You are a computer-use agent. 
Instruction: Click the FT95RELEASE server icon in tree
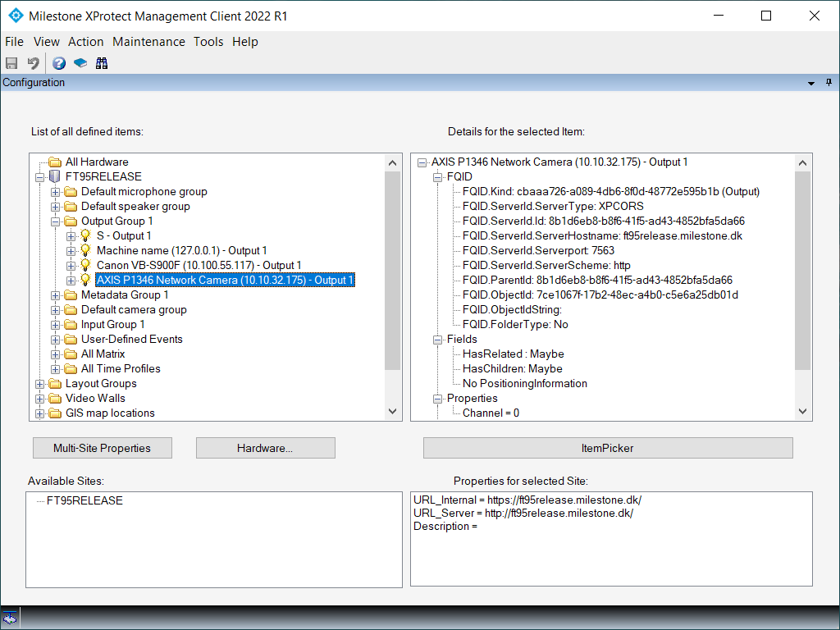tap(55, 176)
